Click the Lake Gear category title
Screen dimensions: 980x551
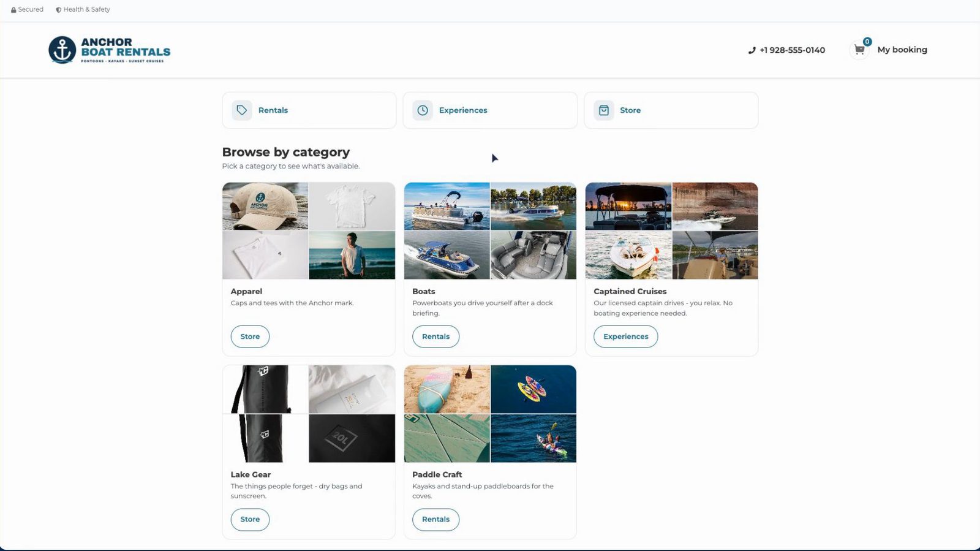point(251,474)
